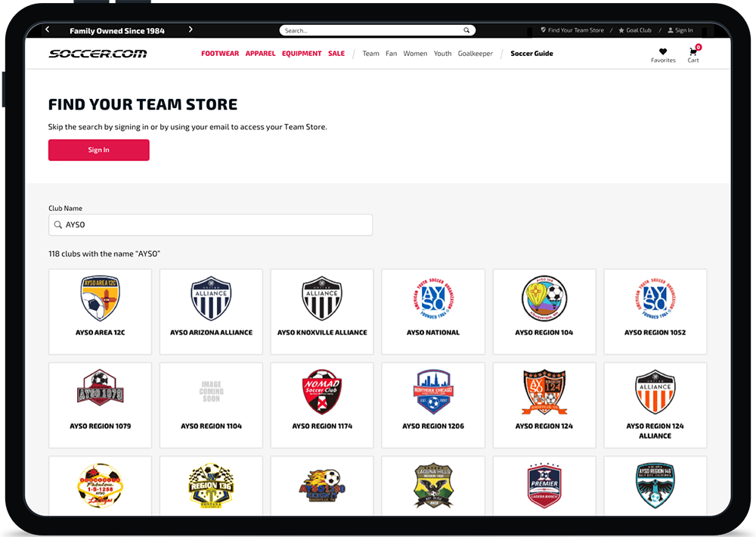The image size is (756, 537).
Task: Open the AYSO REGION 1206 name label
Action: pos(433,426)
